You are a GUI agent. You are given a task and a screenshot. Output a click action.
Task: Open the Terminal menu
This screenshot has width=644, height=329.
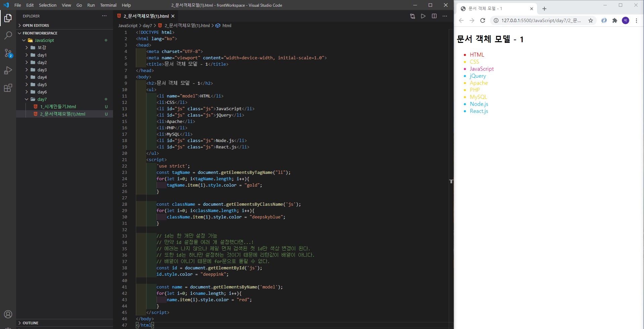pyautogui.click(x=108, y=5)
